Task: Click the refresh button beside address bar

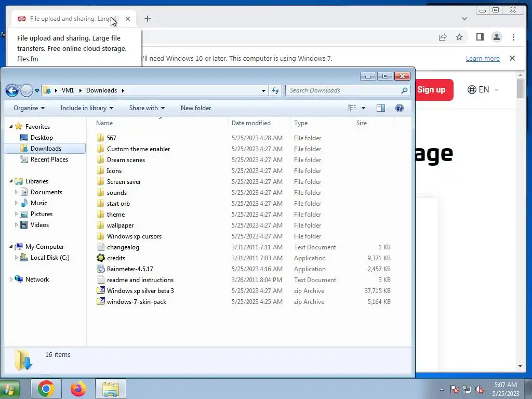Action: click(275, 90)
